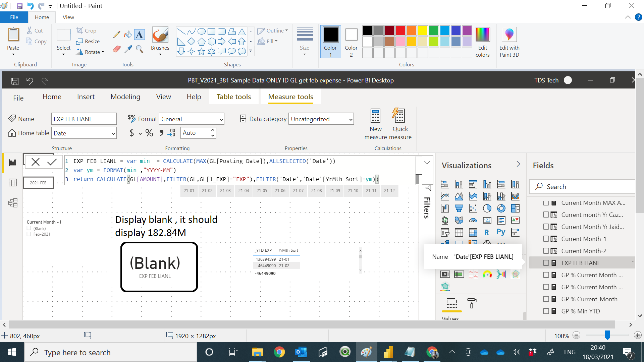644x362 pixels.
Task: Click the Paint zoom slider handle
Action: pos(607,335)
